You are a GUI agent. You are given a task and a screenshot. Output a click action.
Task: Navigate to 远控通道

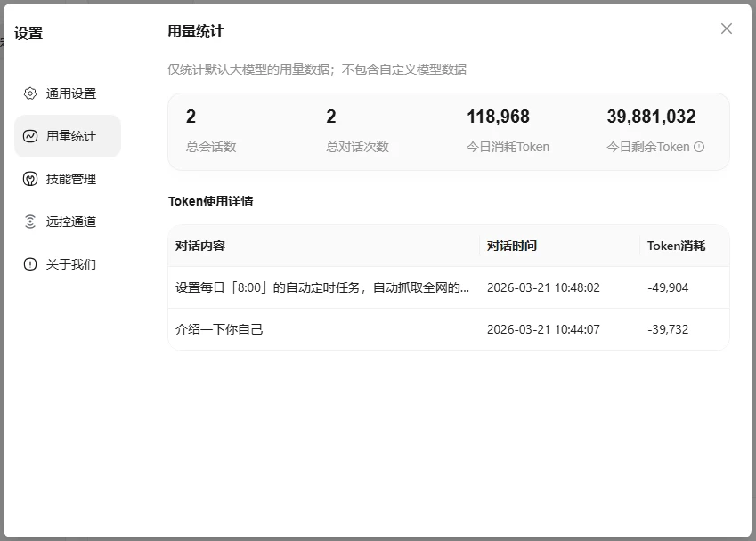67,221
